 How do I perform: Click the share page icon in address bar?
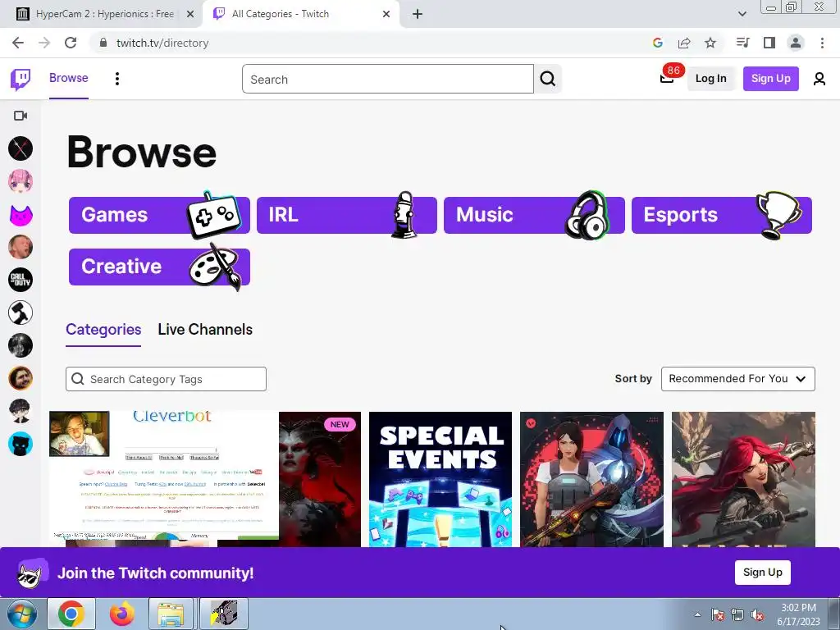coord(684,43)
